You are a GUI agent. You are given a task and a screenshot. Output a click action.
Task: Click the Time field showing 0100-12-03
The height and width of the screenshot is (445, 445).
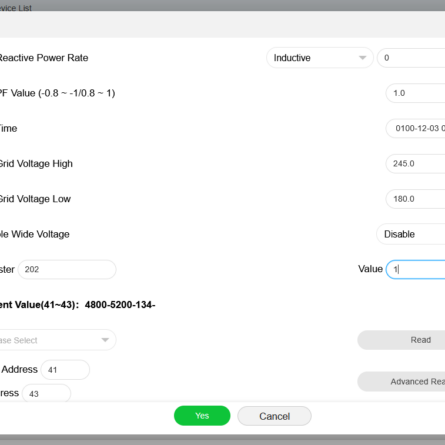coord(415,128)
